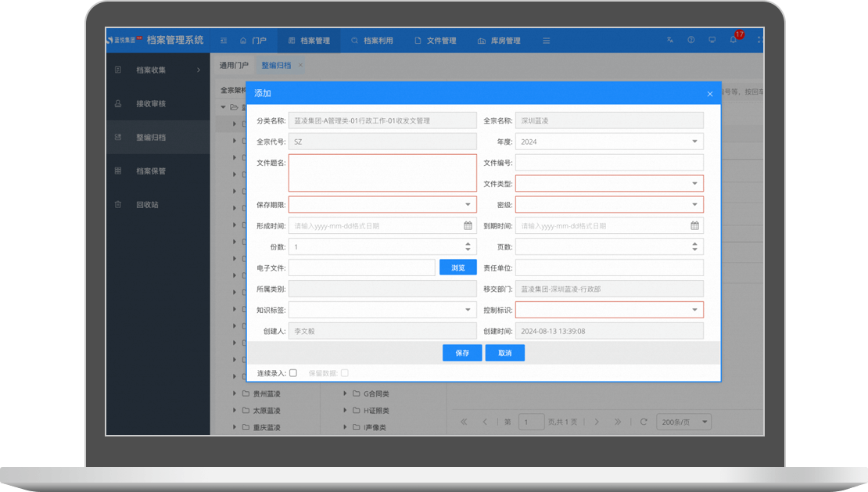Click the monitor display icon in header
The height and width of the screenshot is (492, 868).
(712, 41)
